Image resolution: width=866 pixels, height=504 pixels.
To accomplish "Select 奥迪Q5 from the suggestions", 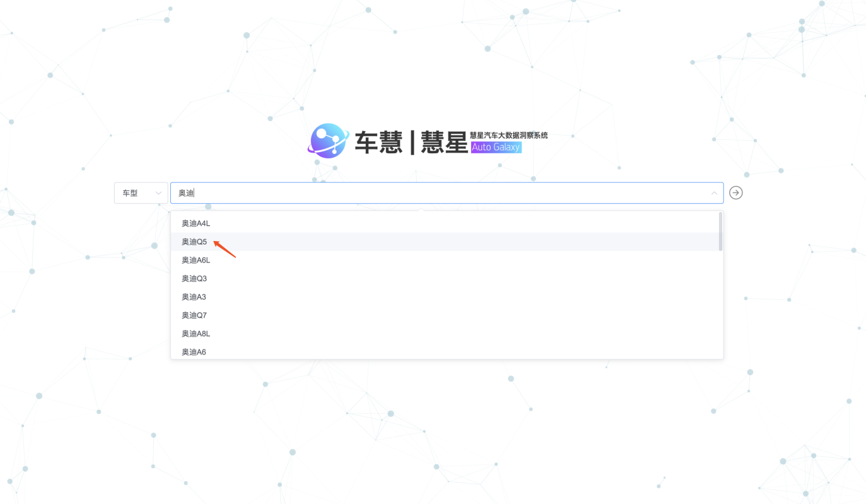I will click(447, 242).
